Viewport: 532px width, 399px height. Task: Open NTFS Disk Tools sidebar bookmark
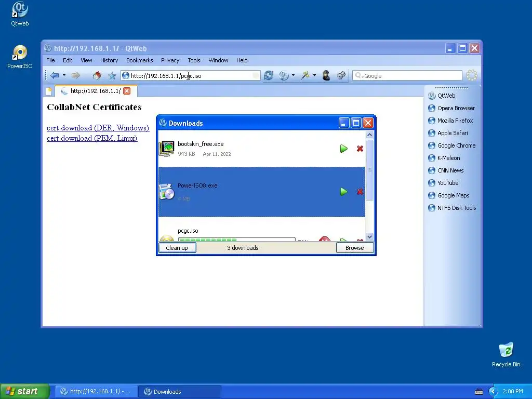(x=452, y=208)
